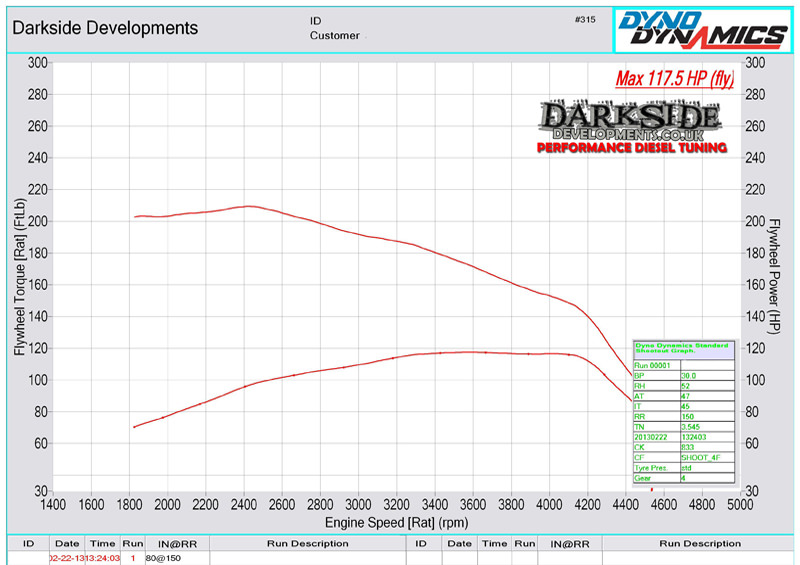Click the 'Run 00001' cell in the info box
This screenshot has height=565, width=800.
coord(657,365)
